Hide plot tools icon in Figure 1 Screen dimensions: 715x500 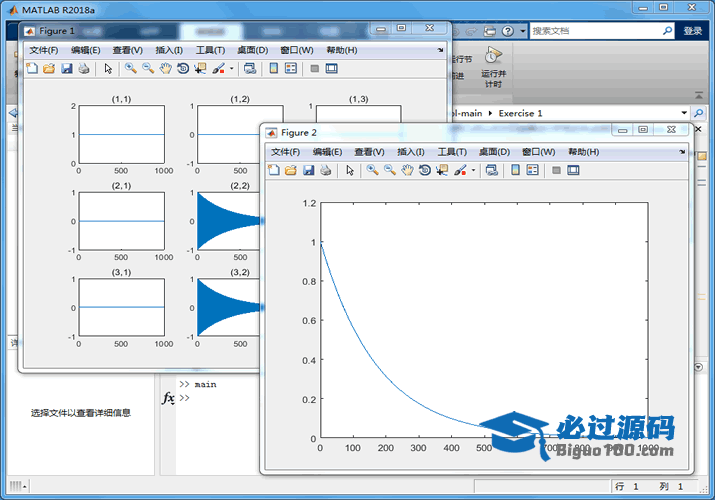pyautogui.click(x=315, y=69)
